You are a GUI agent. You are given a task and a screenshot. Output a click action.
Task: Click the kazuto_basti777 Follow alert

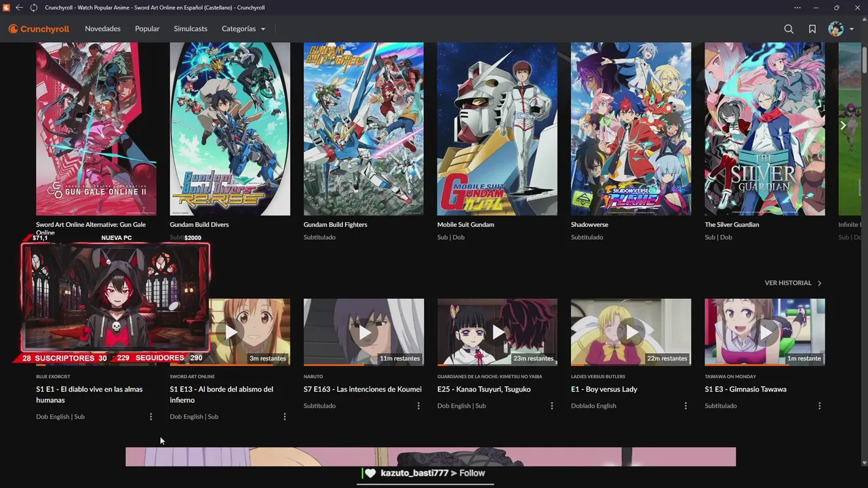(x=433, y=473)
